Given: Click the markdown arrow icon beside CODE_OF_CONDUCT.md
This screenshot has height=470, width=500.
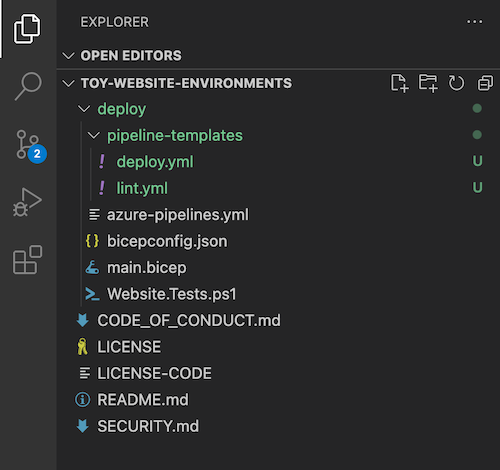Looking at the screenshot, I should 82,320.
